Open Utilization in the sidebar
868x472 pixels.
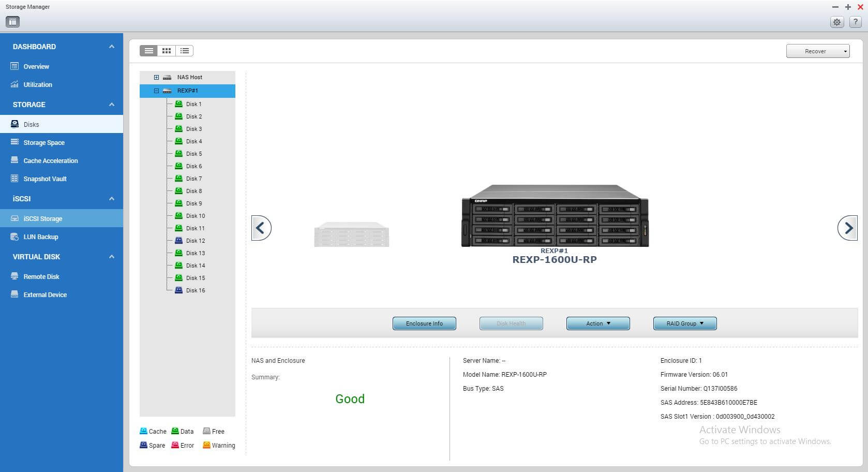coord(62,84)
